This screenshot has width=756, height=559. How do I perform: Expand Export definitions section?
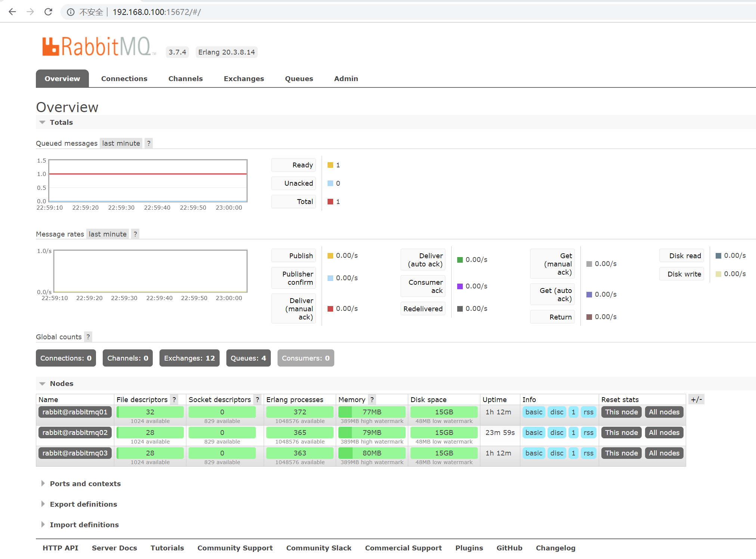(83, 504)
